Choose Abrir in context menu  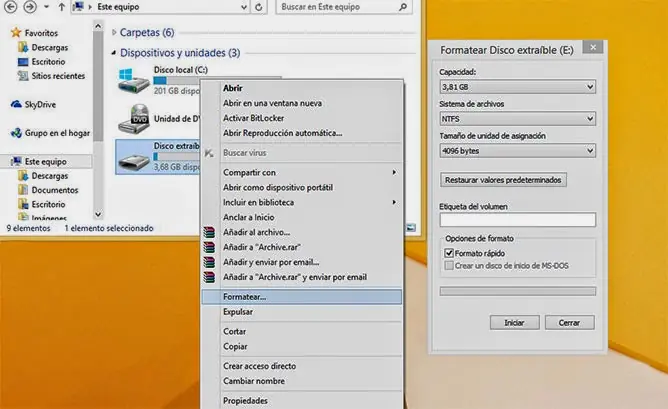[x=302, y=88]
